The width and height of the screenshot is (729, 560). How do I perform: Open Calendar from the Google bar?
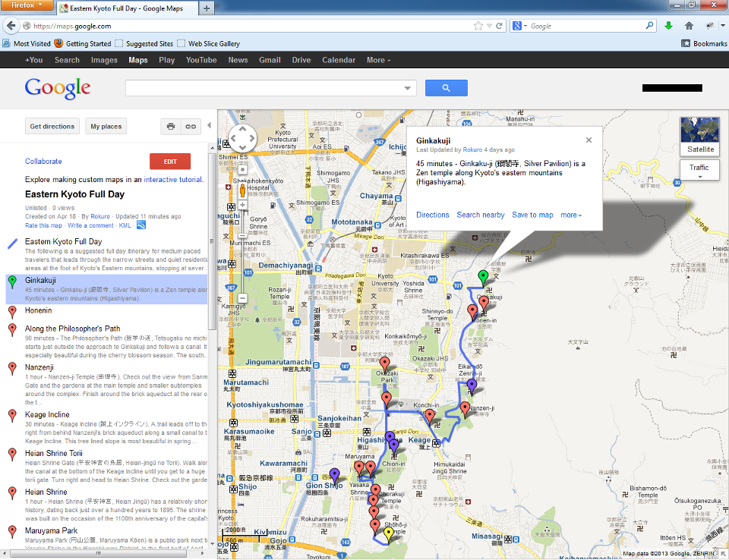tap(339, 60)
